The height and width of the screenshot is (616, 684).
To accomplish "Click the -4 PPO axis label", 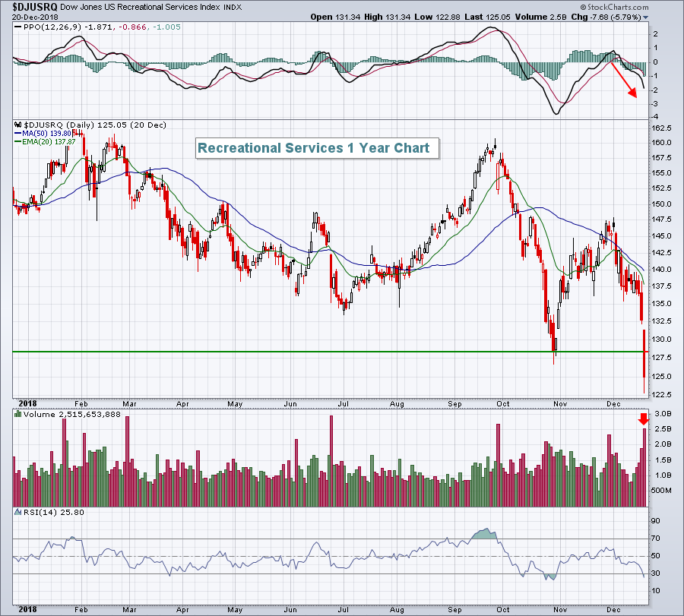I will tap(655, 117).
